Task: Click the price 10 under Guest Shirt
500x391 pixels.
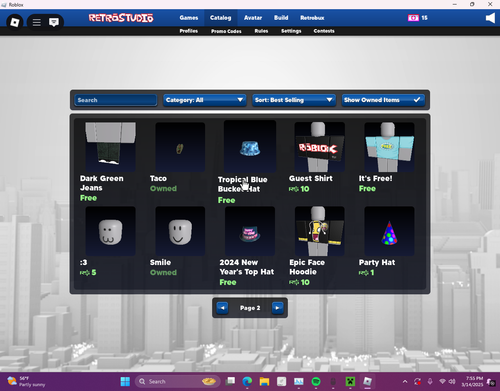Action: 299,189
